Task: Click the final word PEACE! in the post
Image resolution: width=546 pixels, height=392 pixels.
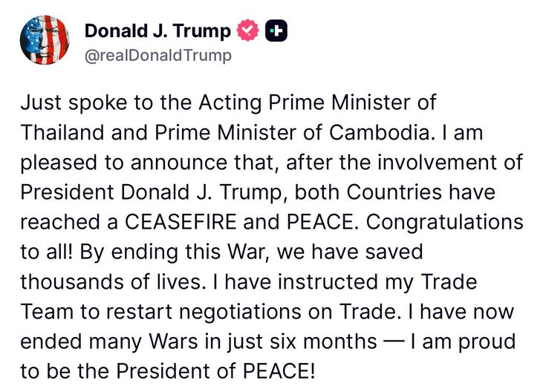Action: click(x=279, y=371)
